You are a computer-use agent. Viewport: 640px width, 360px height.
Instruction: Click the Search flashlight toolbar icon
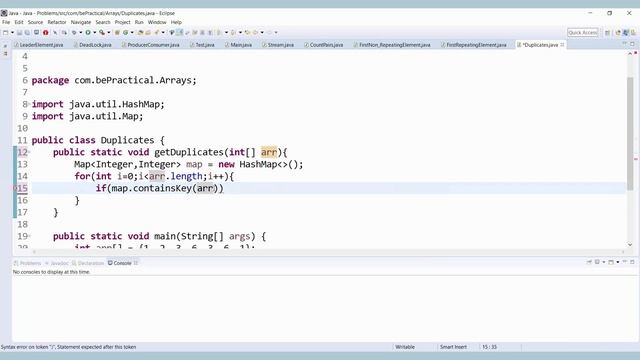[156, 32]
